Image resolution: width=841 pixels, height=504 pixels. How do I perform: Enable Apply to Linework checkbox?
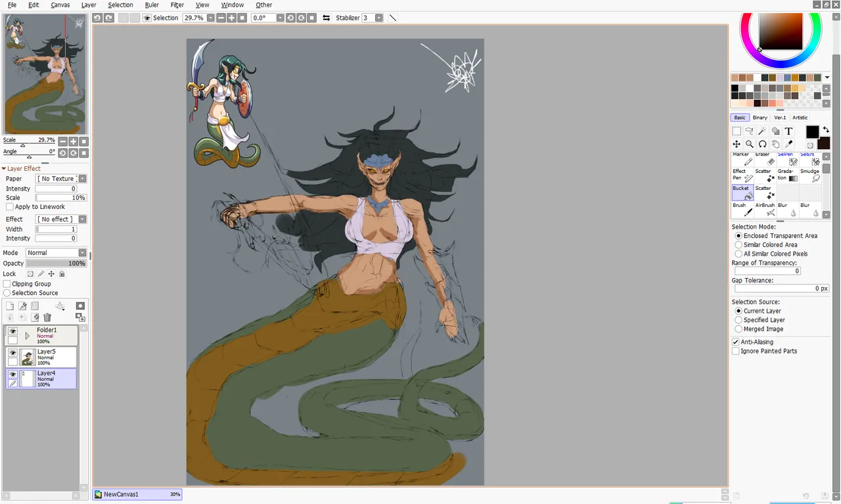pyautogui.click(x=9, y=207)
